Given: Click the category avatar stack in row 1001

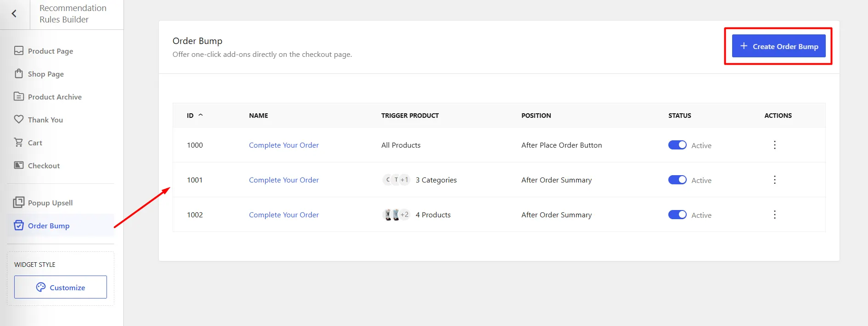Looking at the screenshot, I should [396, 180].
